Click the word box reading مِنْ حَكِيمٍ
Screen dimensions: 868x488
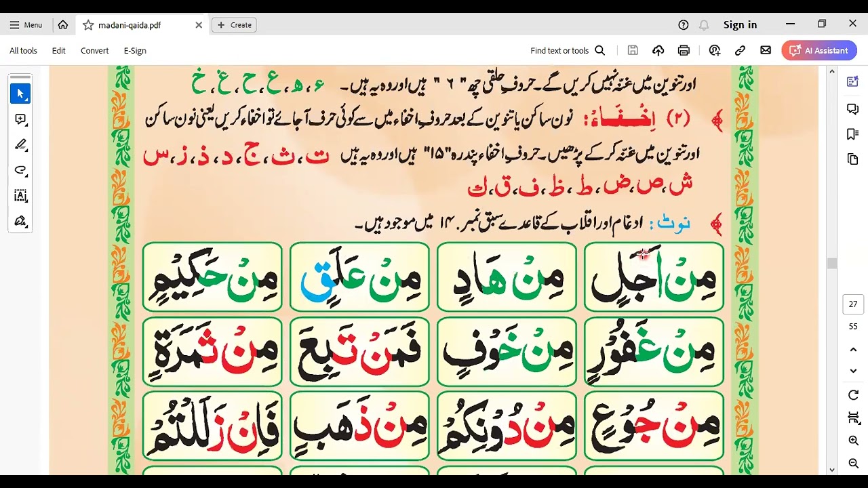tap(212, 277)
